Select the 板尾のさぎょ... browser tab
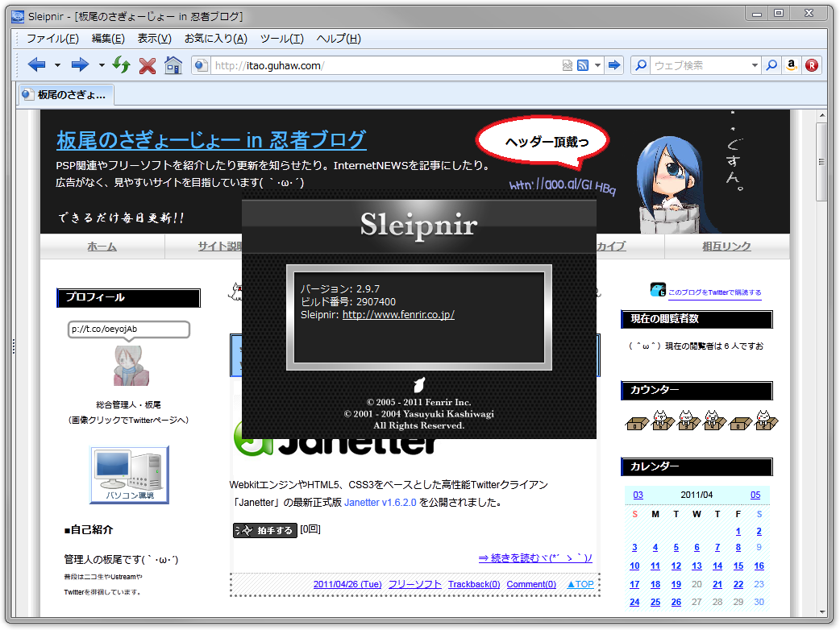 tap(66, 95)
